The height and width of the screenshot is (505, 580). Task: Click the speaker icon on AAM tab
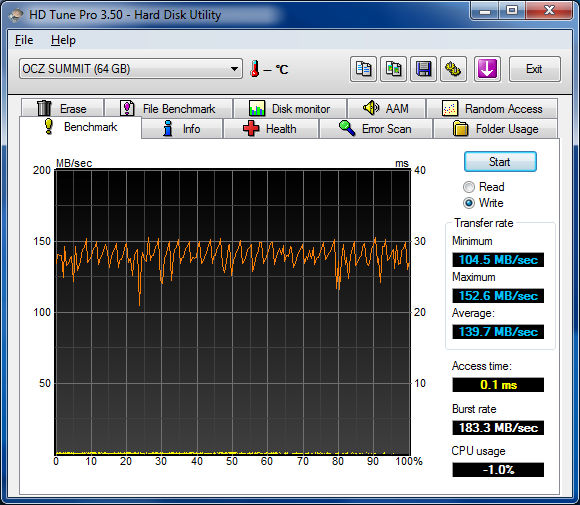coord(371,108)
